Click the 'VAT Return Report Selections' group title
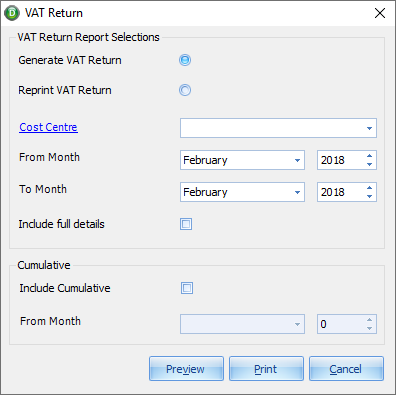The width and height of the screenshot is (396, 395). point(89,37)
